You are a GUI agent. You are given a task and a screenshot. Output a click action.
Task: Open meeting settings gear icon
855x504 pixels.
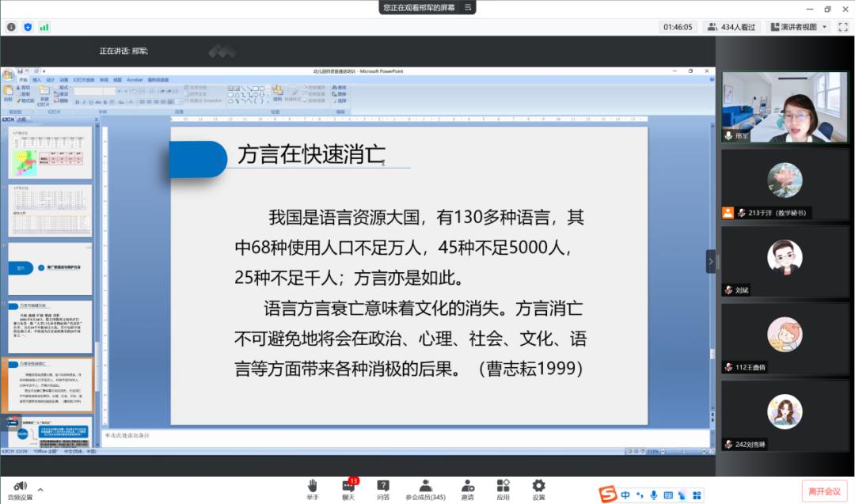(x=538, y=487)
